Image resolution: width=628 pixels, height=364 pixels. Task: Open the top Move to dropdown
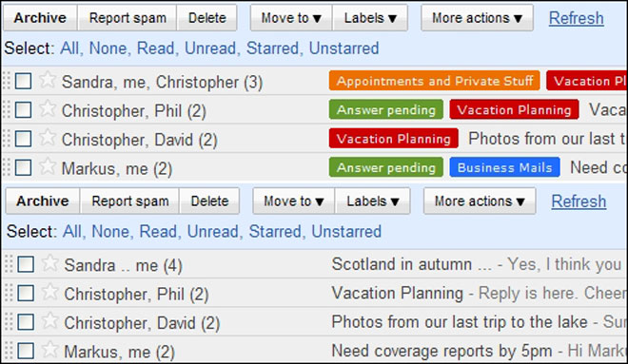[x=291, y=18]
